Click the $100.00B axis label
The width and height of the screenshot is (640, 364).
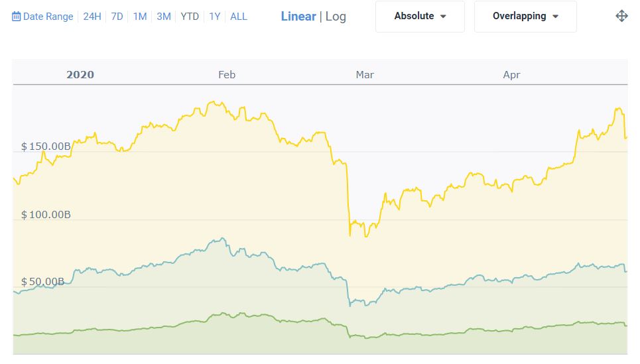pos(46,215)
